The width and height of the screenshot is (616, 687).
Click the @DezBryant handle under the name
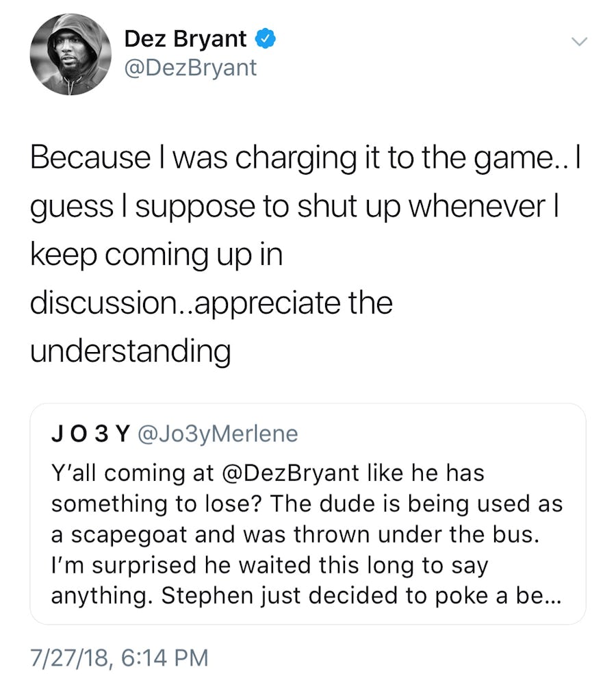[190, 68]
